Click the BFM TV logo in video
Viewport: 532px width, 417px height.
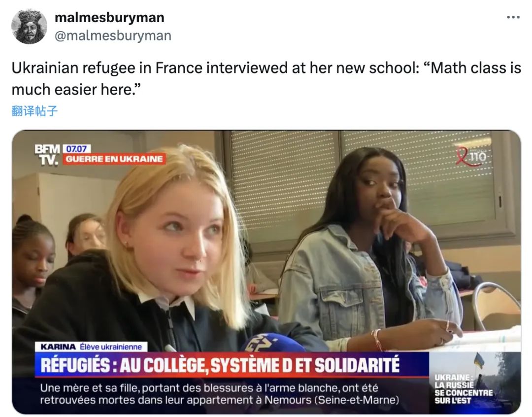click(x=47, y=154)
